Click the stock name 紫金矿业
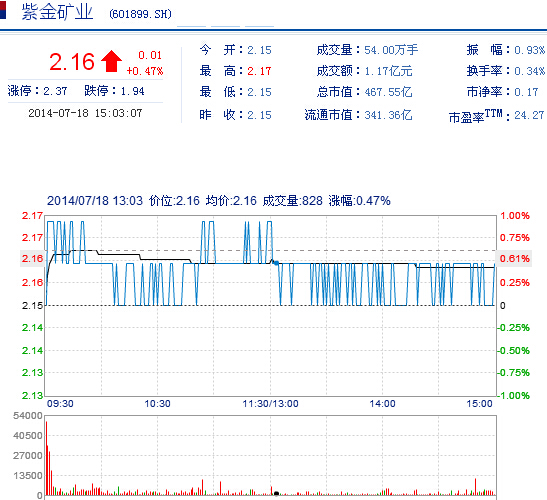This screenshot has width=547, height=500. tap(57, 13)
